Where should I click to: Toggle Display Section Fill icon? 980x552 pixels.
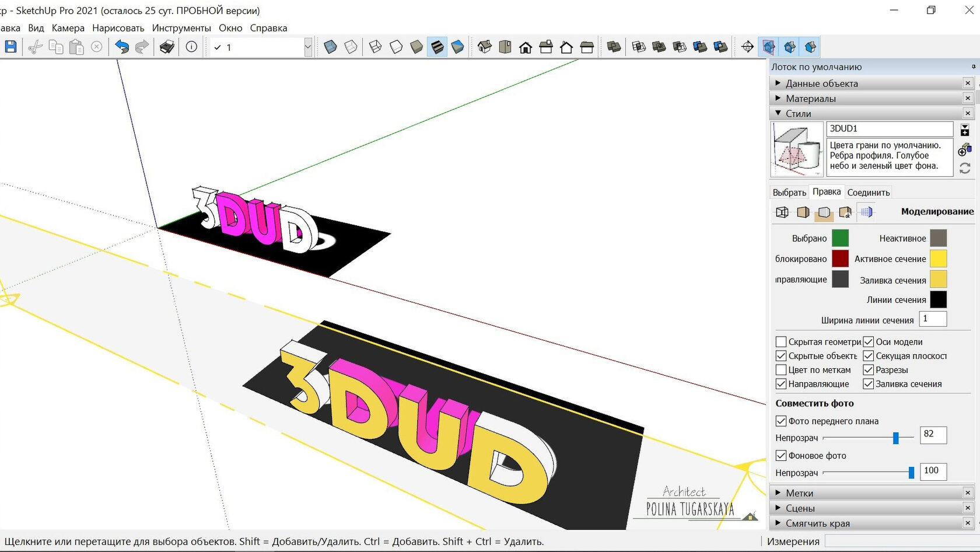(810, 47)
